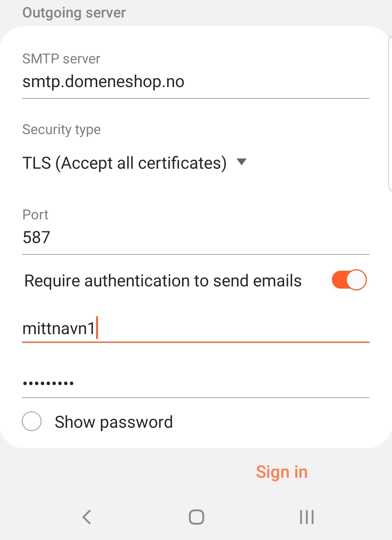The height and width of the screenshot is (540, 392).
Task: Select the Show password radio button
Action: tap(32, 422)
